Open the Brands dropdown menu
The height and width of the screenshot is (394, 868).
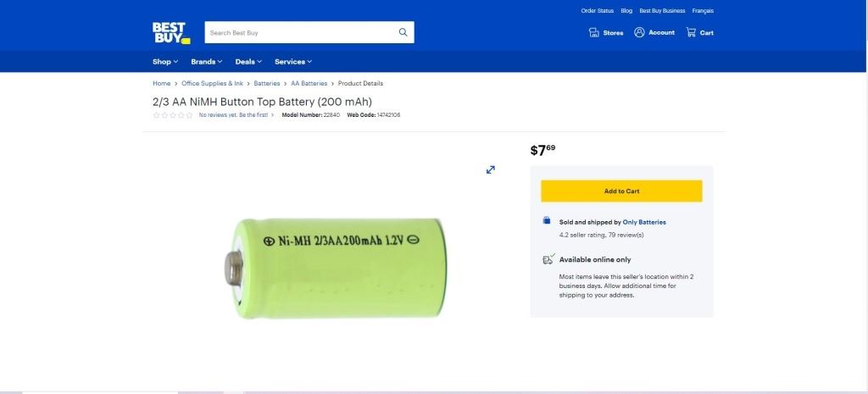tap(206, 62)
